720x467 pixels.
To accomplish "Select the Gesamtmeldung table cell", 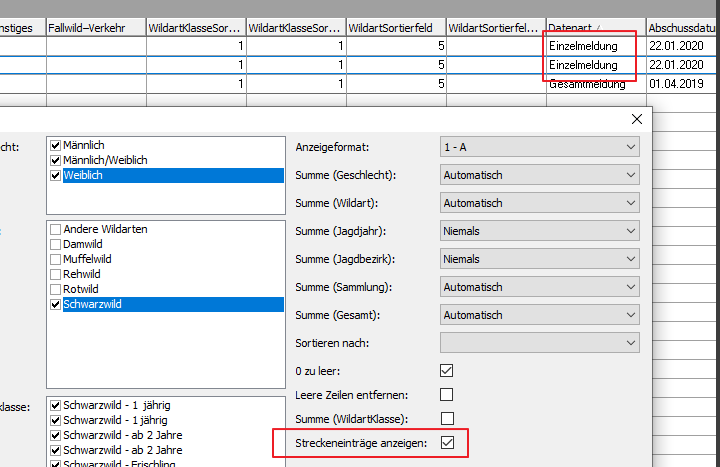I will tap(587, 84).
